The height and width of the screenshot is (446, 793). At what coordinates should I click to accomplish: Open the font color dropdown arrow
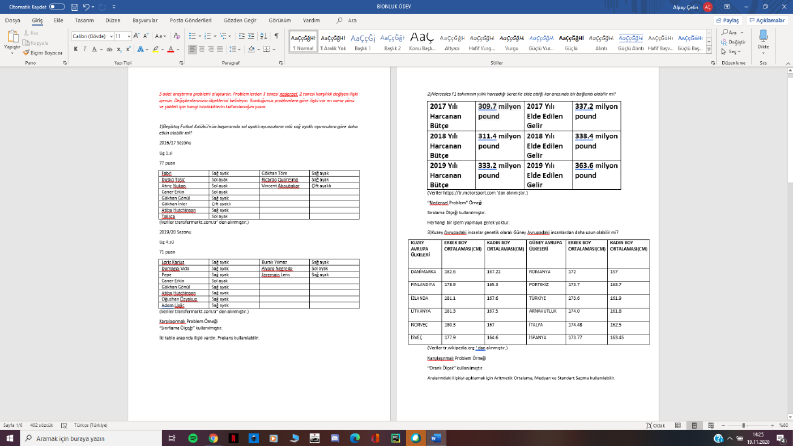tap(178, 49)
